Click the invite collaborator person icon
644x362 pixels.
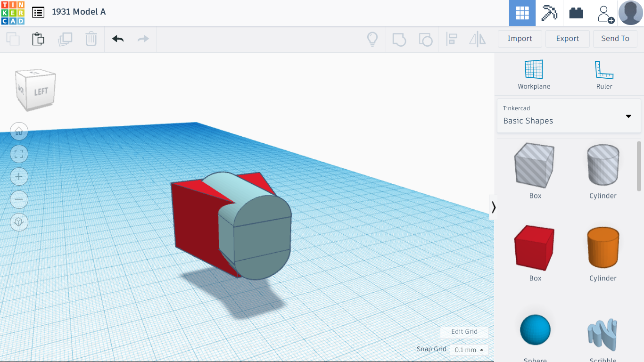pyautogui.click(x=604, y=13)
